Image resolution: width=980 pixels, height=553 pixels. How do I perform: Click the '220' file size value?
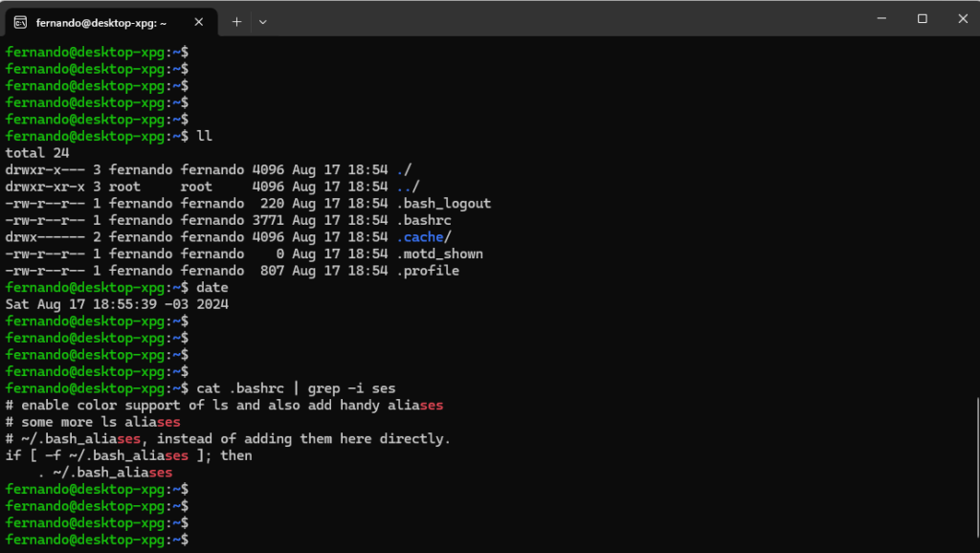pyautogui.click(x=272, y=204)
